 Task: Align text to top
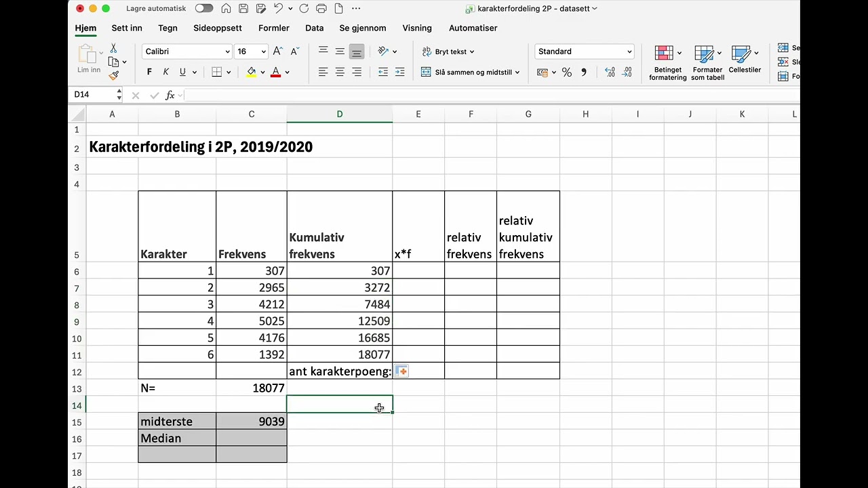pos(323,51)
